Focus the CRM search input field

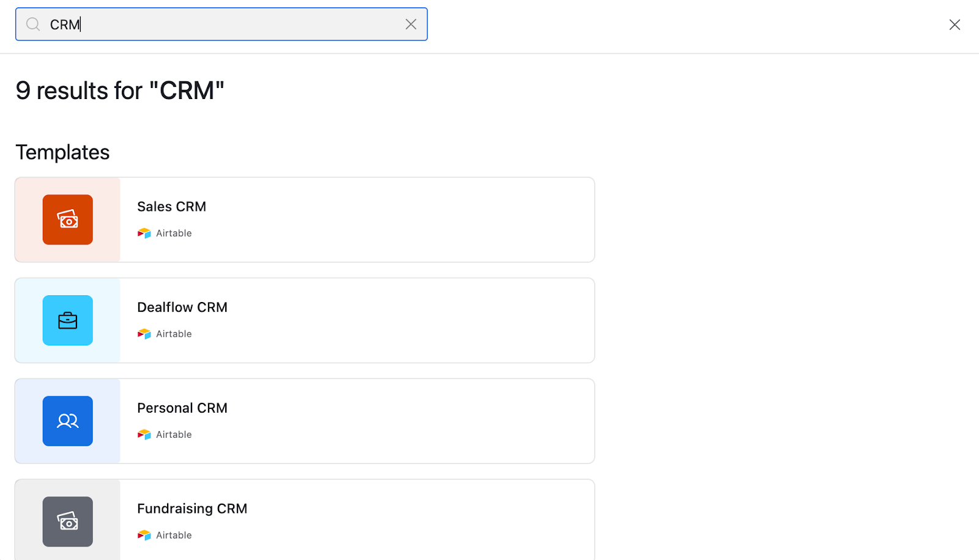point(221,24)
